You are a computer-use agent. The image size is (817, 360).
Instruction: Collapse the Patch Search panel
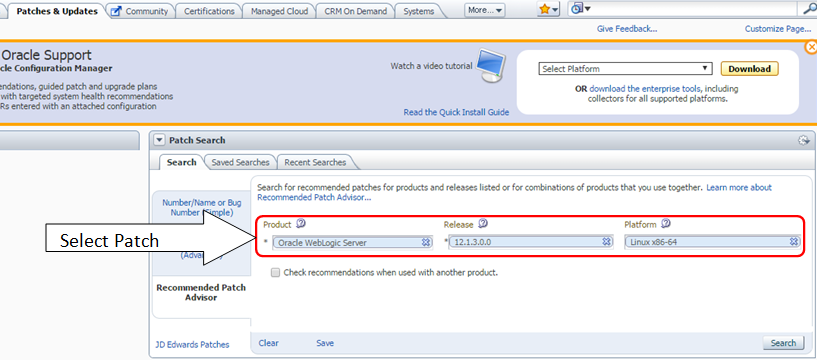coord(159,140)
